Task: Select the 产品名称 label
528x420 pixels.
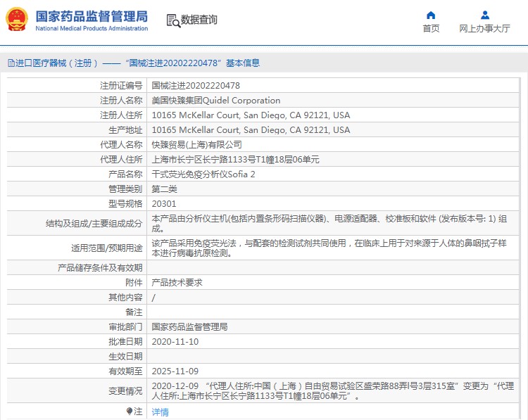Action: (x=125, y=174)
